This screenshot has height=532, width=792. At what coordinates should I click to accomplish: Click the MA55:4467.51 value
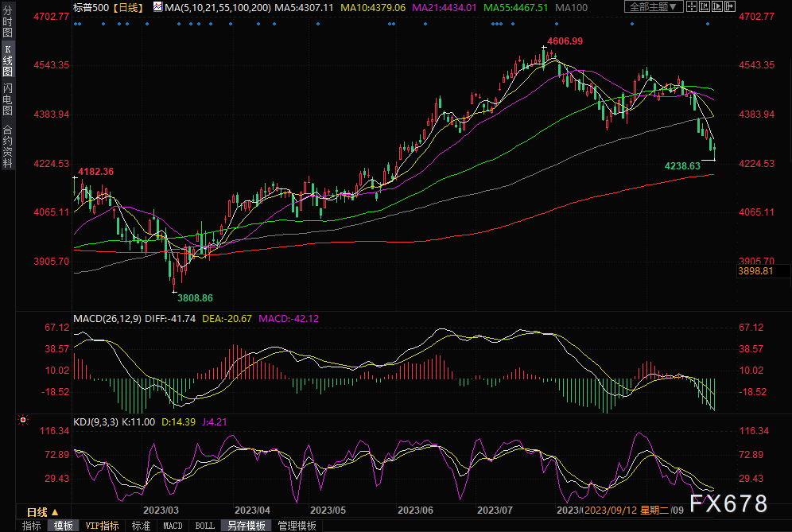[516, 8]
